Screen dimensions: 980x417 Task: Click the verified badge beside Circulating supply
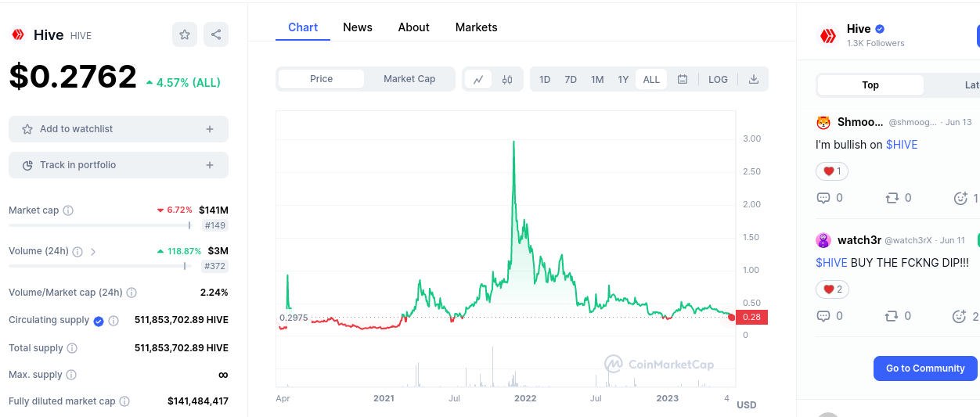click(99, 321)
